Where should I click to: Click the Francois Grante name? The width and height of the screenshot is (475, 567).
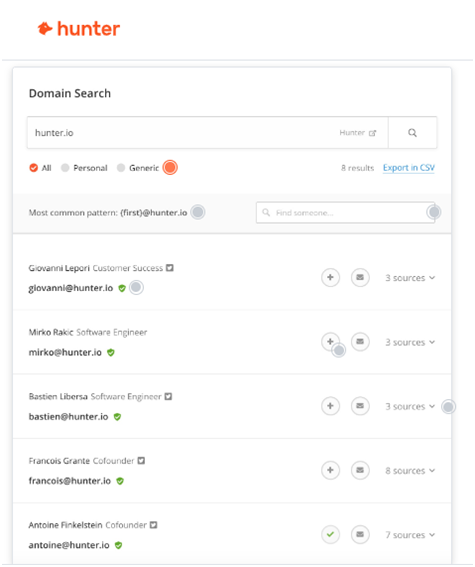click(x=59, y=461)
